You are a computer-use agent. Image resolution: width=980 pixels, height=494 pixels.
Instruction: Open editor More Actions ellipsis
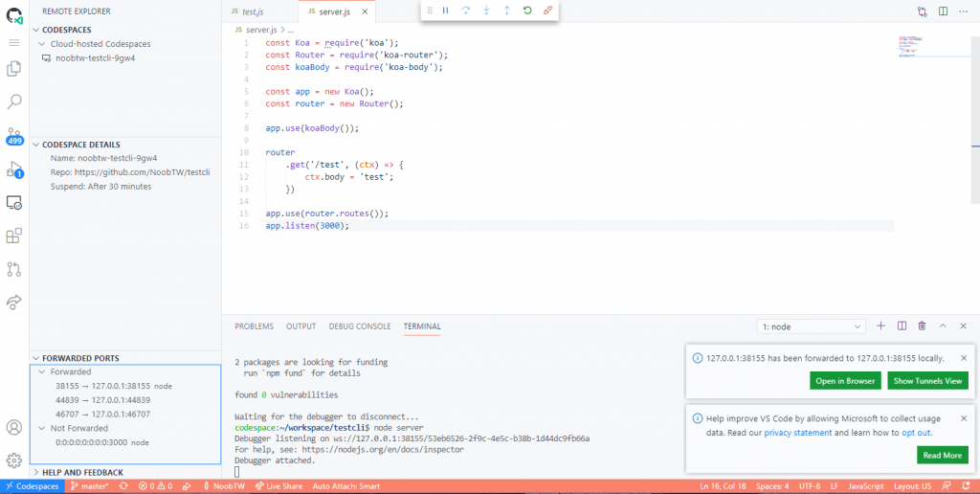click(963, 11)
